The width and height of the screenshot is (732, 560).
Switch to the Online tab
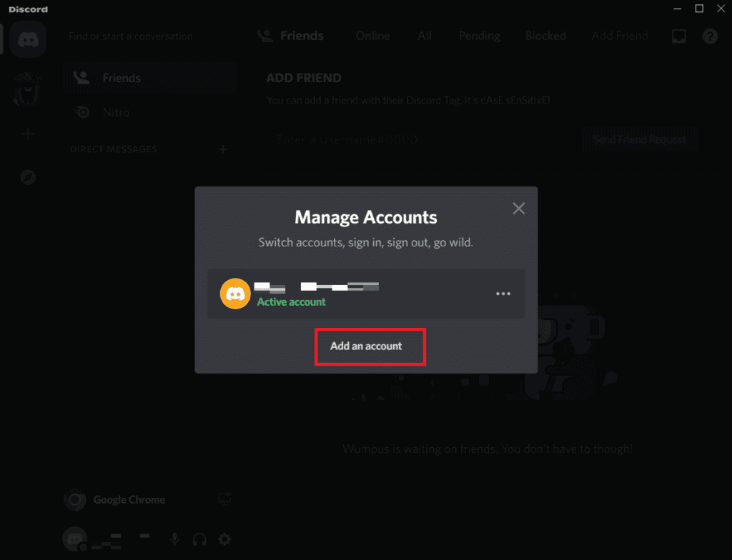pos(372,36)
